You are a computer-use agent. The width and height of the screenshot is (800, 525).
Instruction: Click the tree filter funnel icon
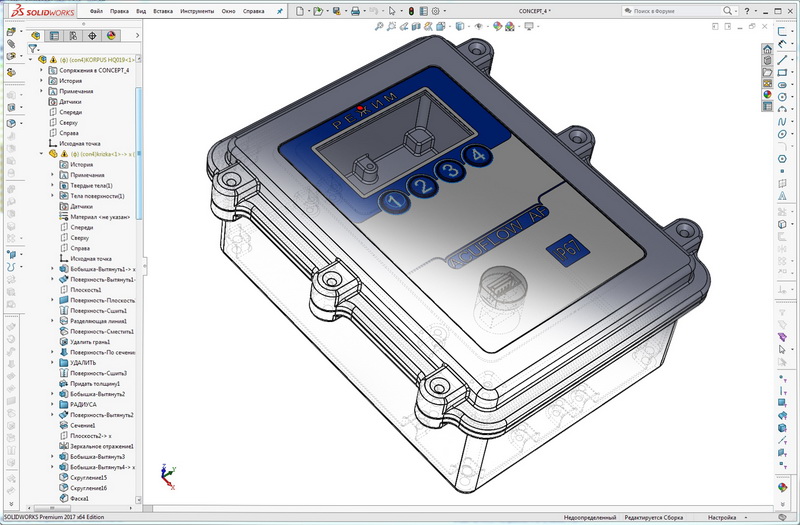click(33, 48)
